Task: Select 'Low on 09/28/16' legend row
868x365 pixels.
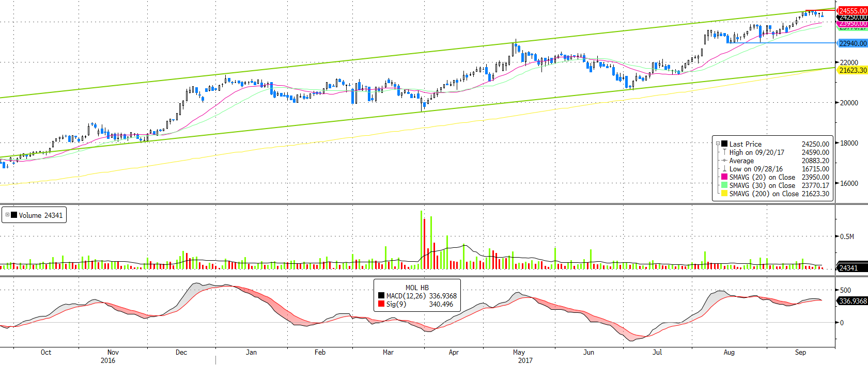Action: coord(756,169)
